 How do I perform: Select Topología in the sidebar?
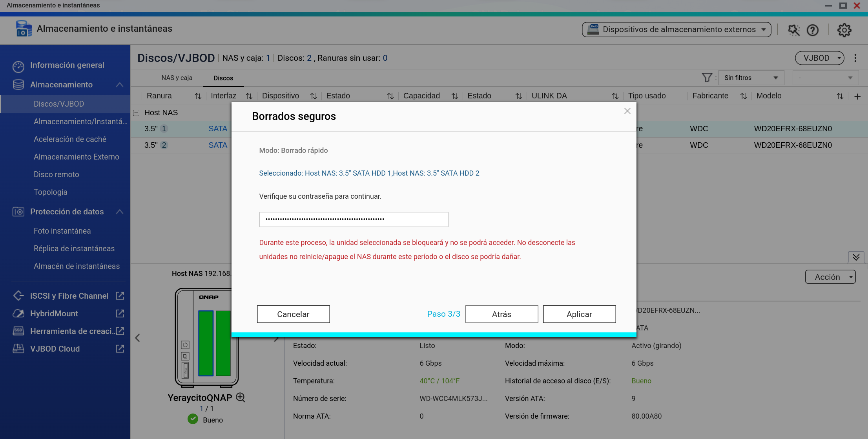tap(51, 192)
